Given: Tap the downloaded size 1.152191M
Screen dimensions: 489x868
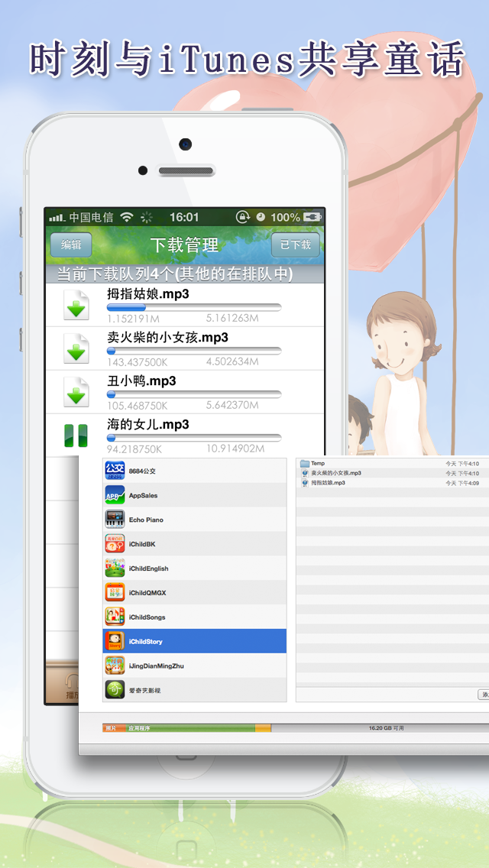Looking at the screenshot, I should point(134,319).
